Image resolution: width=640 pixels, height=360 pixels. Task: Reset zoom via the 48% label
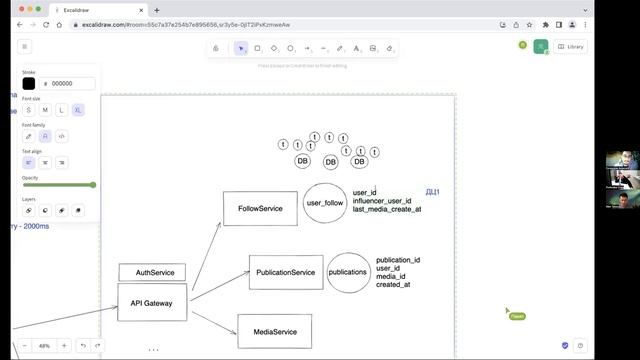[44, 346]
